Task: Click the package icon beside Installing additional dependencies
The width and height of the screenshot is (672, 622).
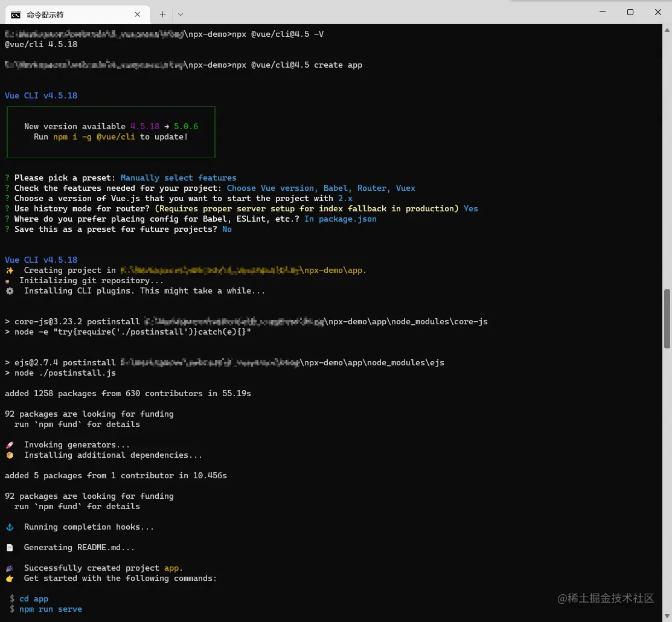Action: coord(10,455)
